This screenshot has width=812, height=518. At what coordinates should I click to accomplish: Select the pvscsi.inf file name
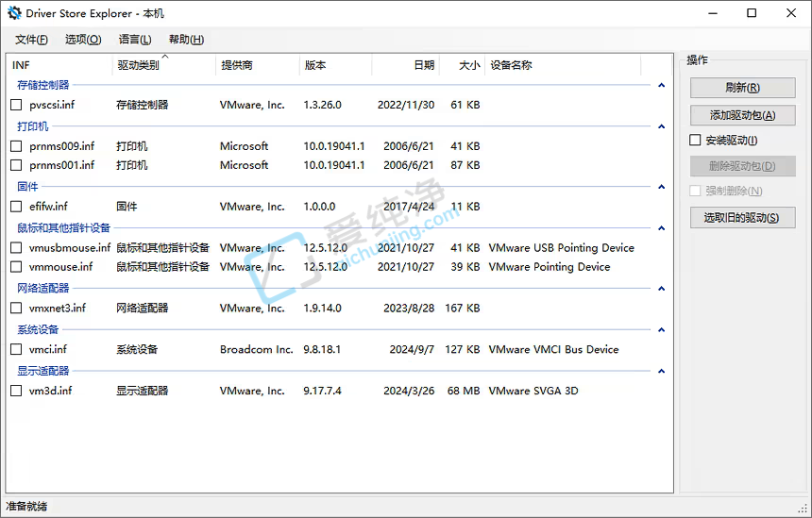[52, 105]
